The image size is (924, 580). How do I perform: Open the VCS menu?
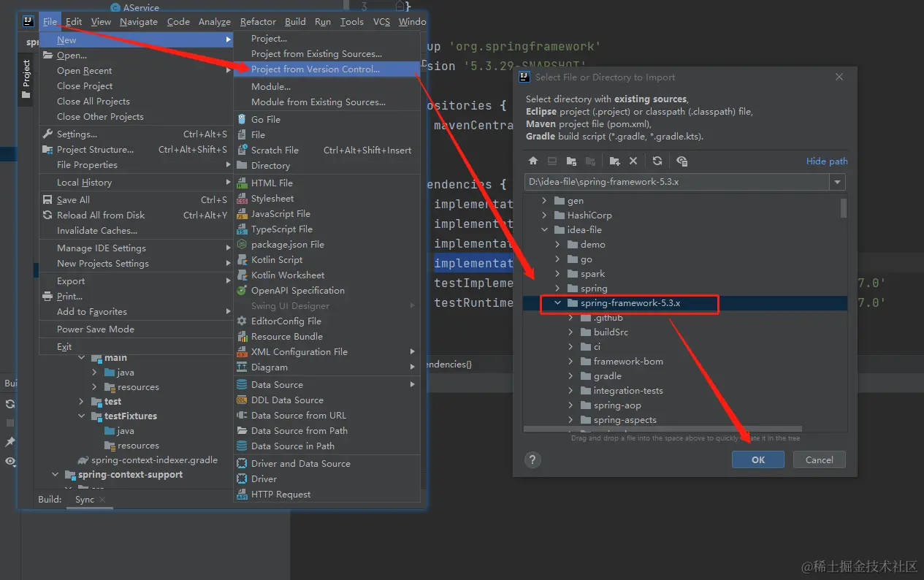pos(381,21)
